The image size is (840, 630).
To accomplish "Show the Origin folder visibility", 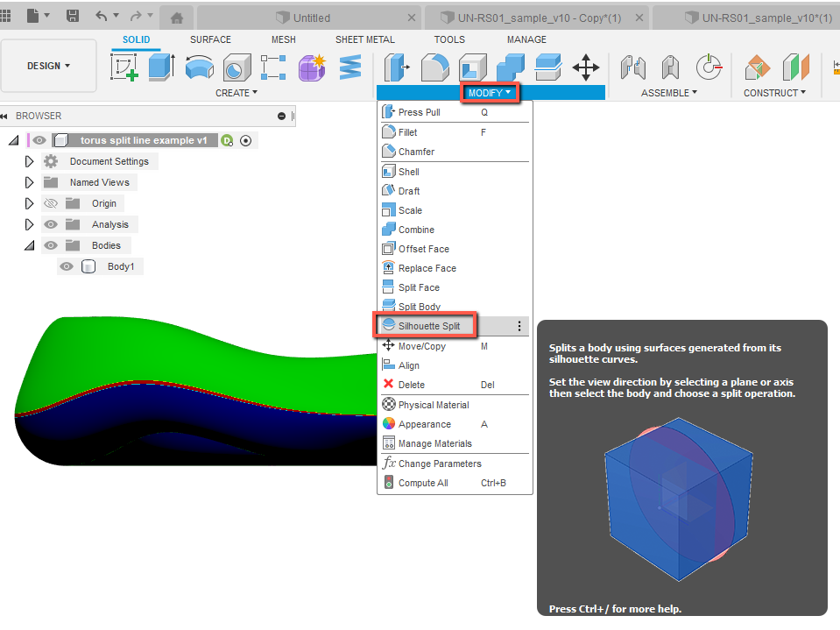I will click(x=51, y=202).
